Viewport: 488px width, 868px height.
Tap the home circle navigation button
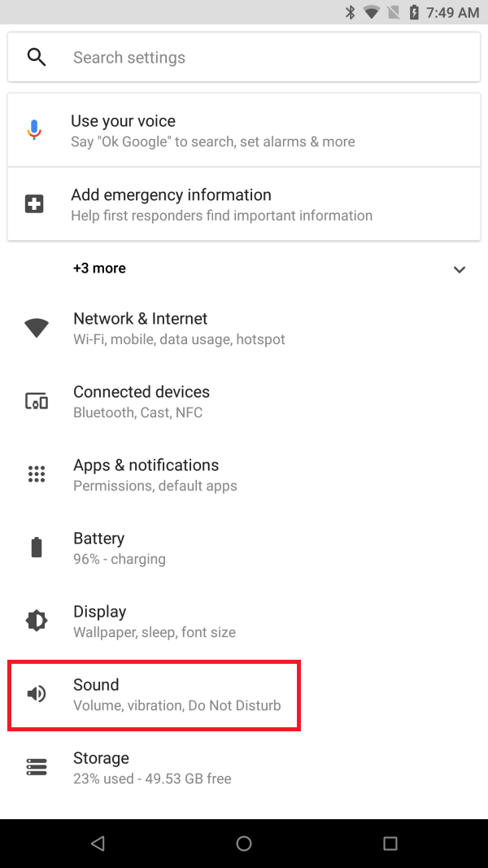(x=244, y=844)
